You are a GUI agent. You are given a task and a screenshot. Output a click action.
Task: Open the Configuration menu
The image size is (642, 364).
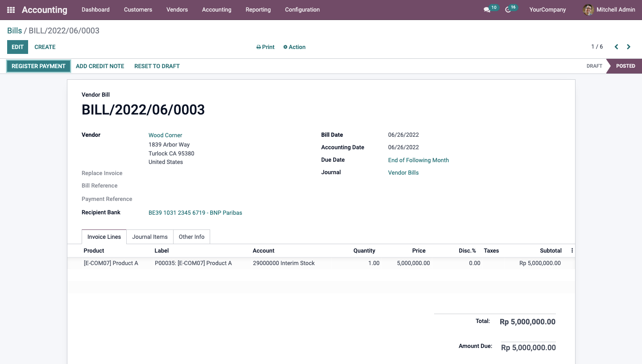(x=302, y=10)
